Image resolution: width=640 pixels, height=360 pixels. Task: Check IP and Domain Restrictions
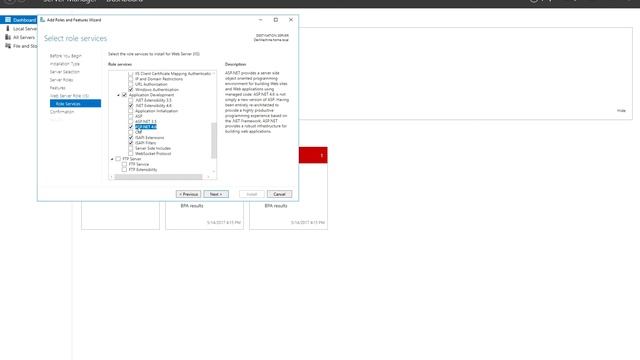(131, 79)
